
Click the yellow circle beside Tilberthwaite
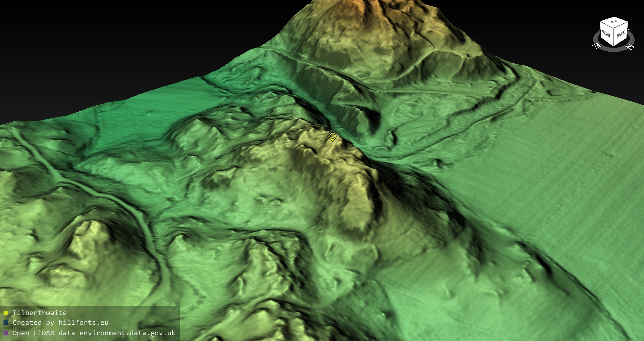click(x=6, y=313)
